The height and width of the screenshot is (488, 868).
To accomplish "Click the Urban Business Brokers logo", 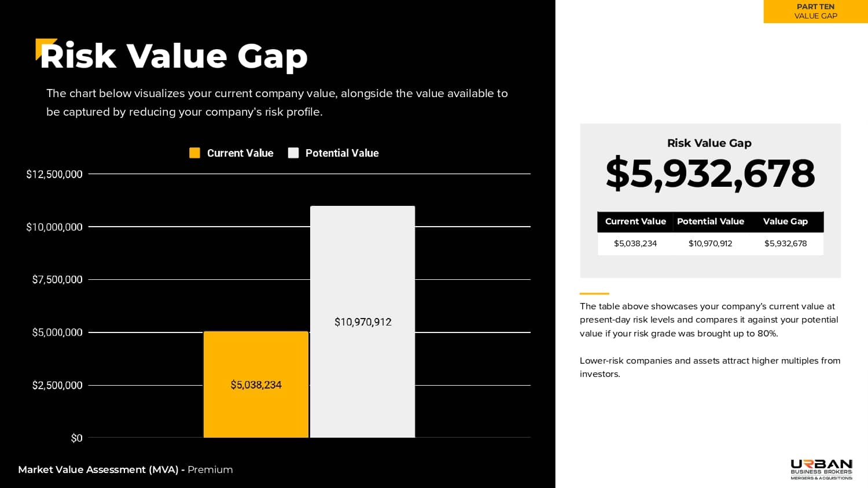I will pyautogui.click(x=821, y=469).
